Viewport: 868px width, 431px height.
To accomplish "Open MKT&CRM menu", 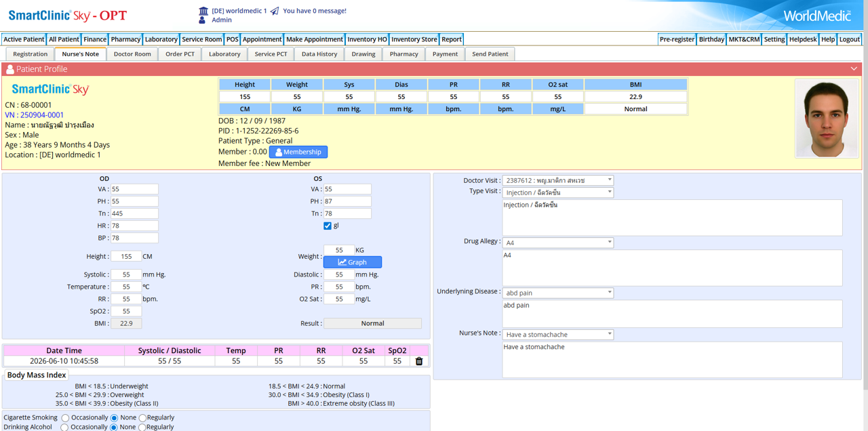I will coord(744,39).
